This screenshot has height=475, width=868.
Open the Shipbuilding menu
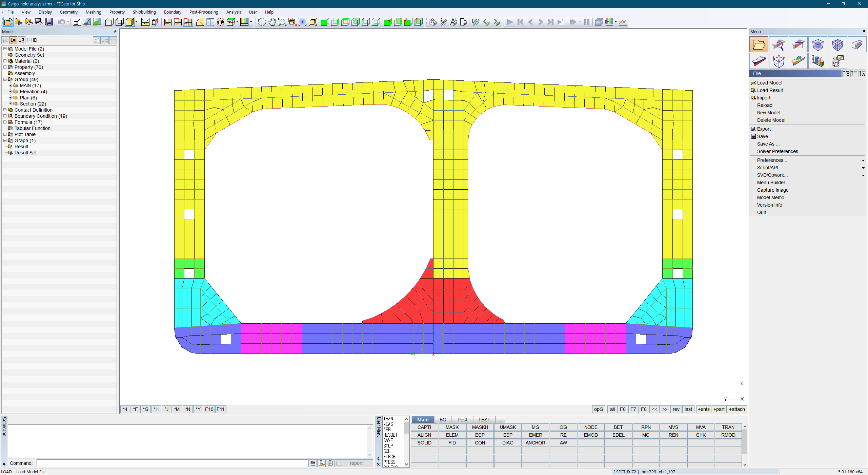click(x=144, y=12)
